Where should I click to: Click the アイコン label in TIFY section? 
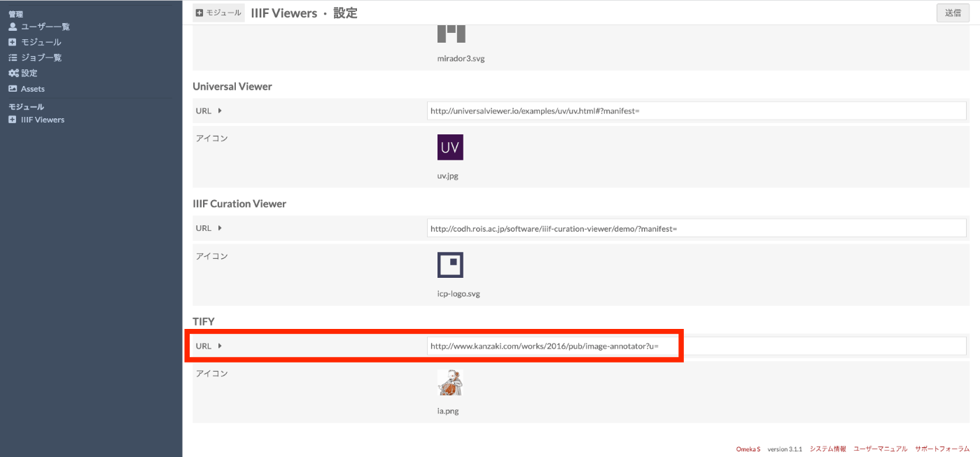coord(211,373)
